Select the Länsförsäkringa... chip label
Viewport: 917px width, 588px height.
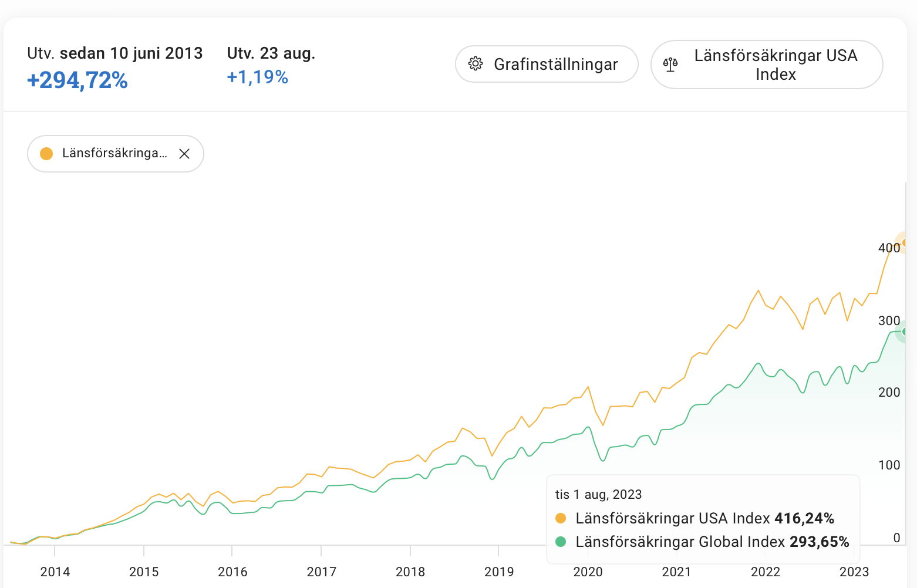114,153
